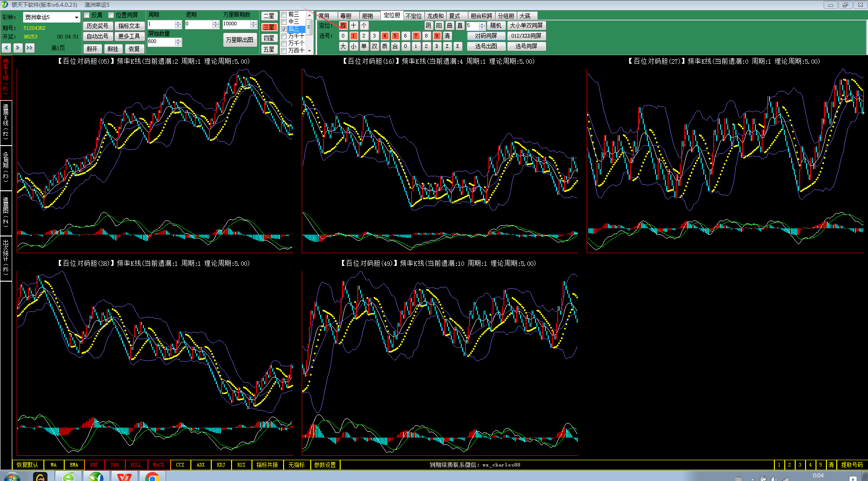This screenshot has width=868, height=481.
Task: Open the 频率K线 (F1) side tab
Action: [x=6, y=77]
